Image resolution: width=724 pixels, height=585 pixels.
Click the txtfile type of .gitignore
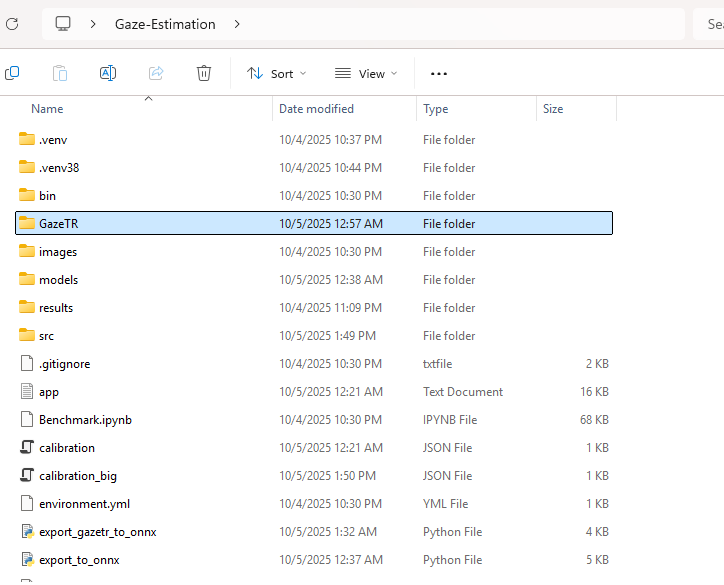tap(437, 364)
